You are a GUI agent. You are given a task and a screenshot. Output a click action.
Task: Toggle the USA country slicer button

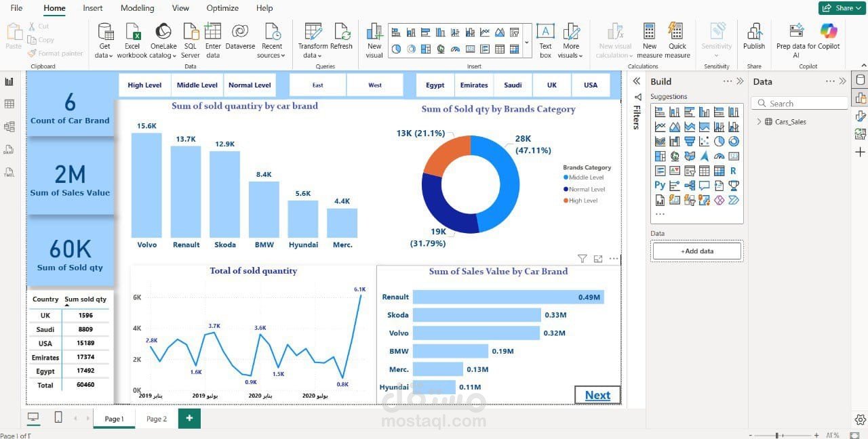point(591,85)
